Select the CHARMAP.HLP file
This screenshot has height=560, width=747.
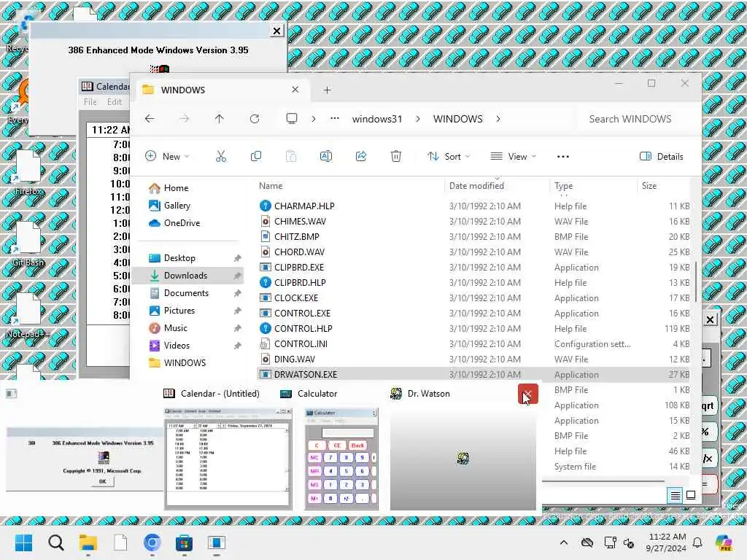point(473,206)
